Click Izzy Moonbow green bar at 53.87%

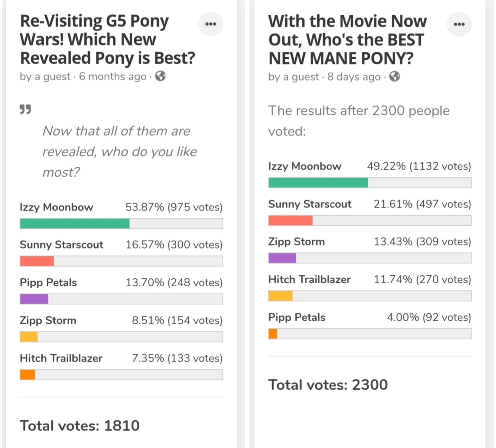[75, 224]
